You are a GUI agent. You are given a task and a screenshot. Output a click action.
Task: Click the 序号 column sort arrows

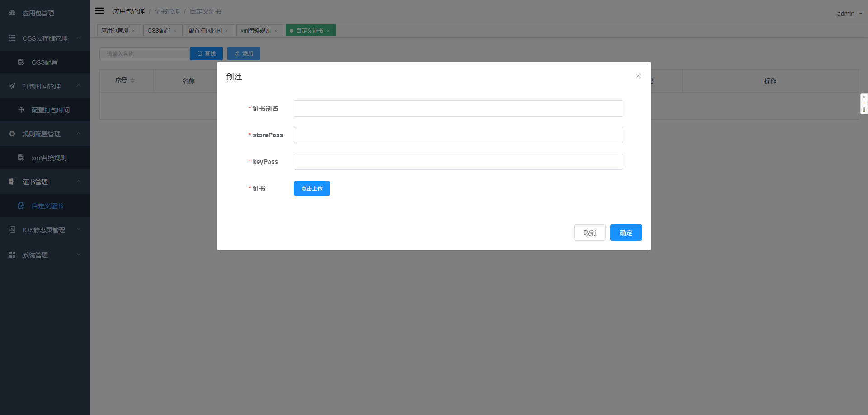(x=132, y=80)
